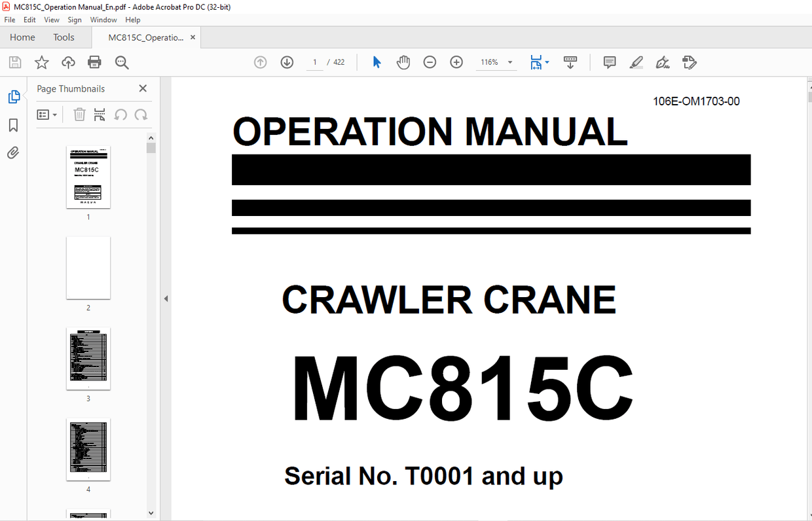812x521 pixels.
Task: Click the insert page break icon in thumbnails
Action: tap(100, 115)
